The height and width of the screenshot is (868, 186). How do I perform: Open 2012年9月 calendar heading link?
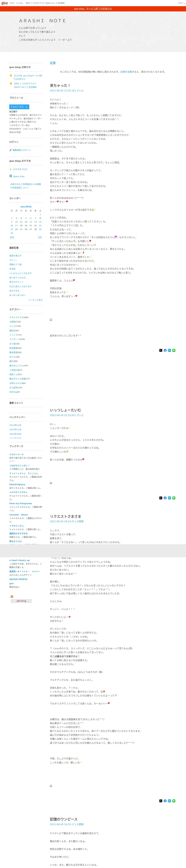point(26,207)
